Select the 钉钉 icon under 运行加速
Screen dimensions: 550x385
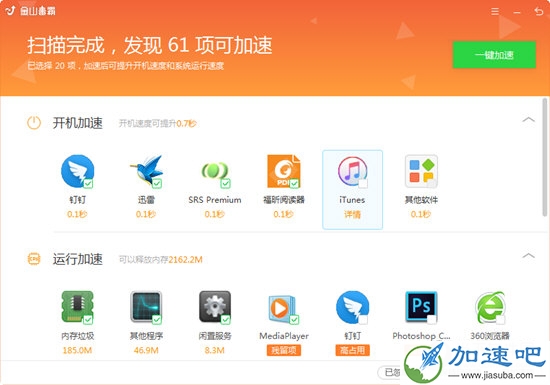click(353, 306)
